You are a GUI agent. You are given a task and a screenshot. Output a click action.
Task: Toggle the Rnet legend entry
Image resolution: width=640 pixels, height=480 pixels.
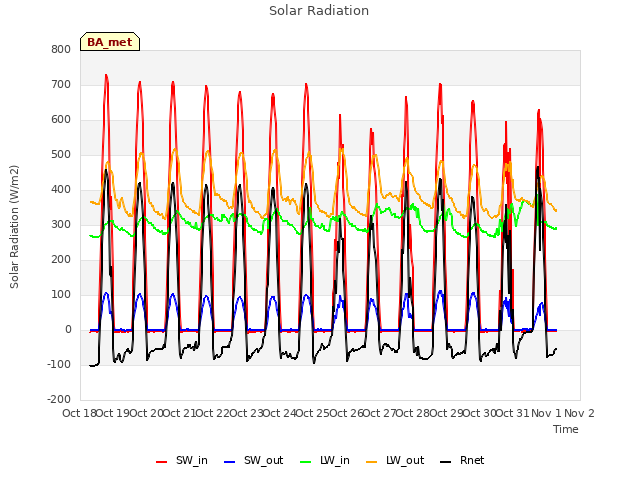click(x=462, y=461)
